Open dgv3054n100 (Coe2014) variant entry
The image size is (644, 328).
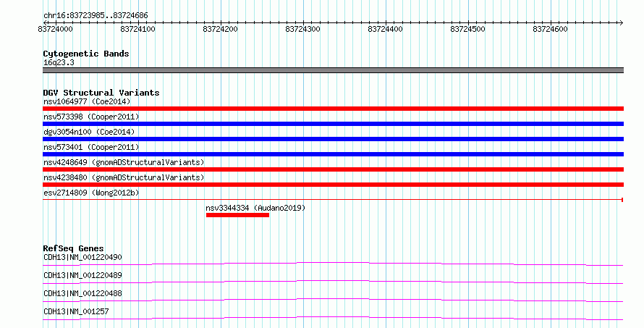pyautogui.click(x=89, y=132)
